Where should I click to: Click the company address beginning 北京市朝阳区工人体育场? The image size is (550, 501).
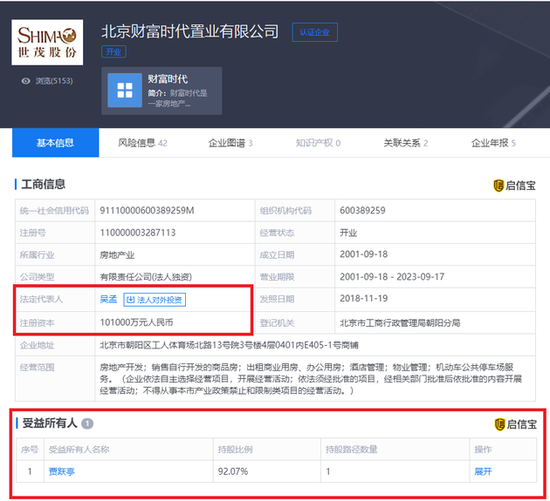229,345
